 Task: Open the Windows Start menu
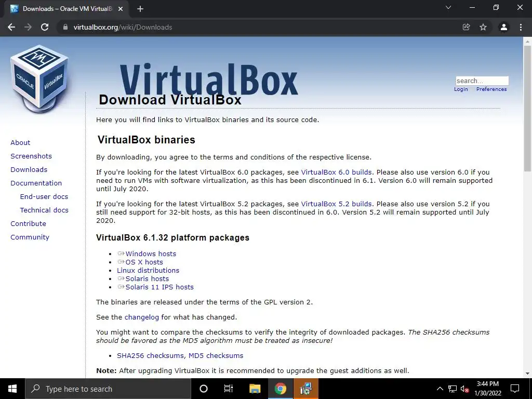coord(12,389)
